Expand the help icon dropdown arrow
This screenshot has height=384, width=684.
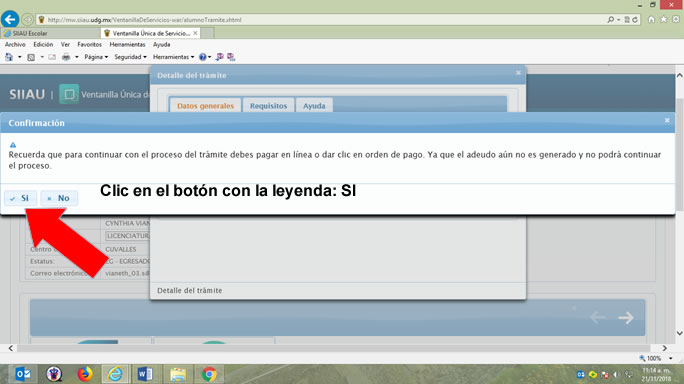click(x=210, y=57)
